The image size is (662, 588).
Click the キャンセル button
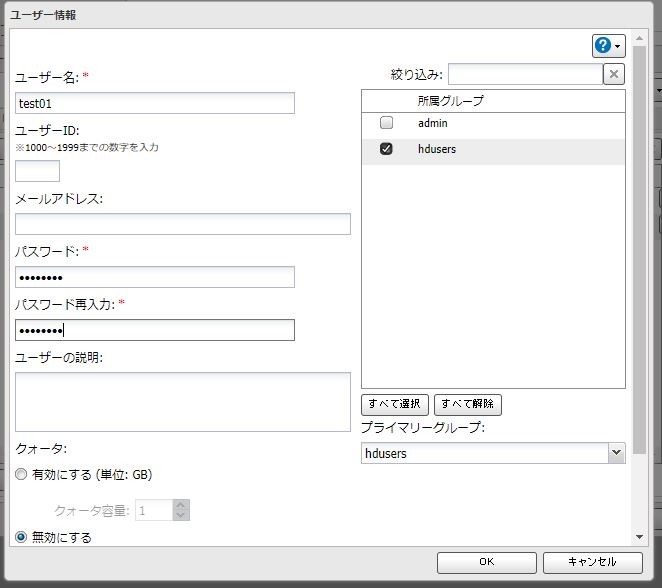coord(592,562)
